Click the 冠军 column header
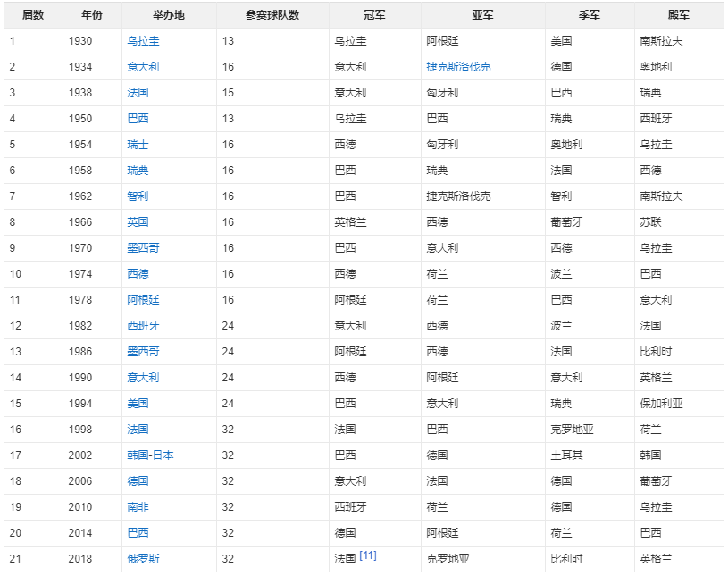 (x=374, y=15)
